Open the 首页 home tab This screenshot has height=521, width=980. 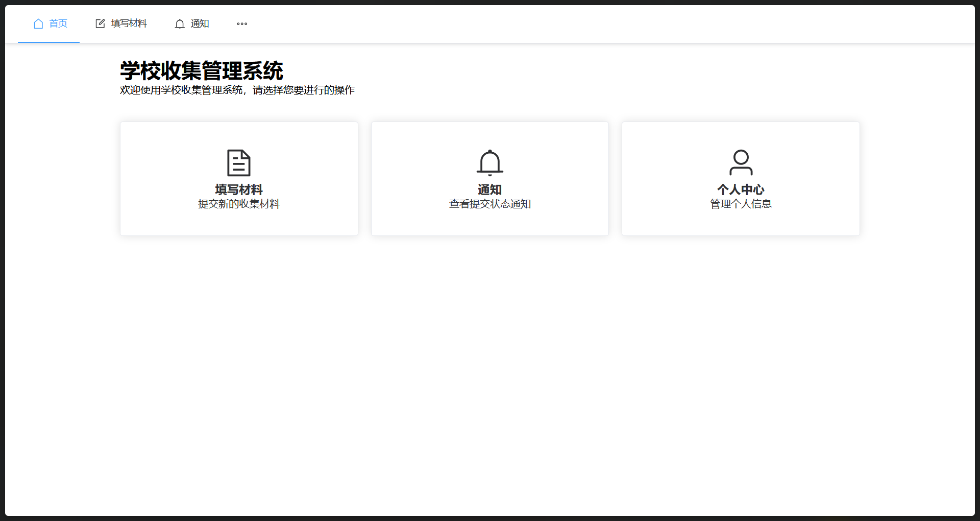pyautogui.click(x=49, y=23)
